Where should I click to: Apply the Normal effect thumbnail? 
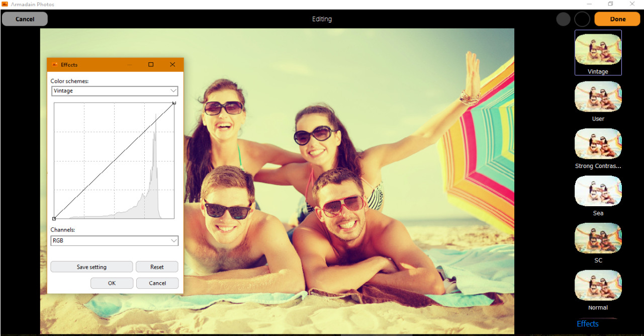[598, 286]
